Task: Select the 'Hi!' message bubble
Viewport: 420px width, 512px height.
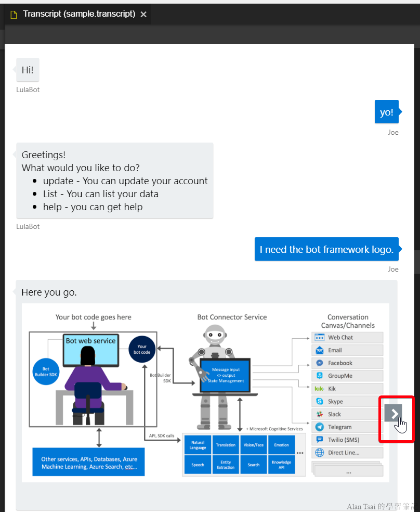Action: 28,70
